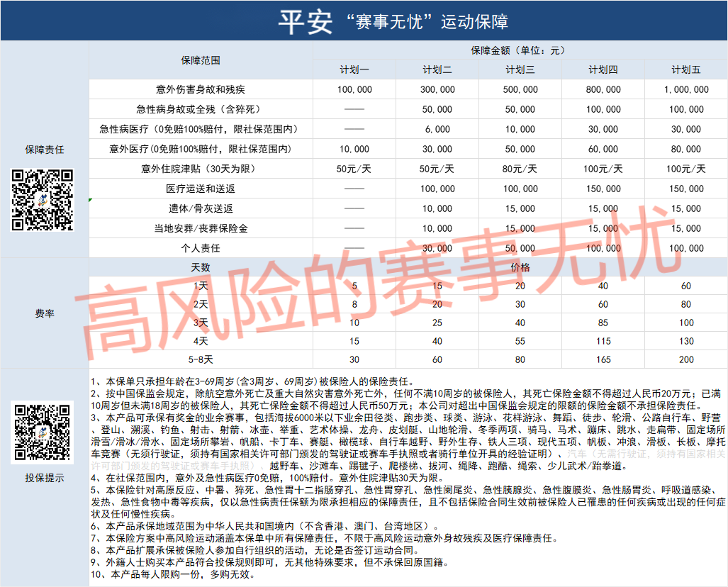Click the 保障金额（单位：元） header
This screenshot has width=728, height=587.
coord(520,50)
